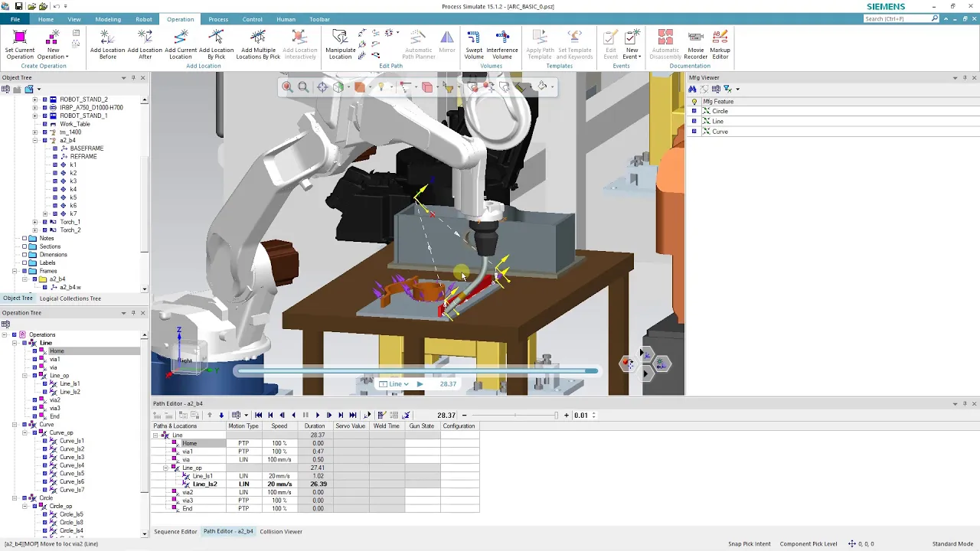Click the move location down arrow in Path Editor
Viewport: 980px width, 551px height.
[221, 416]
